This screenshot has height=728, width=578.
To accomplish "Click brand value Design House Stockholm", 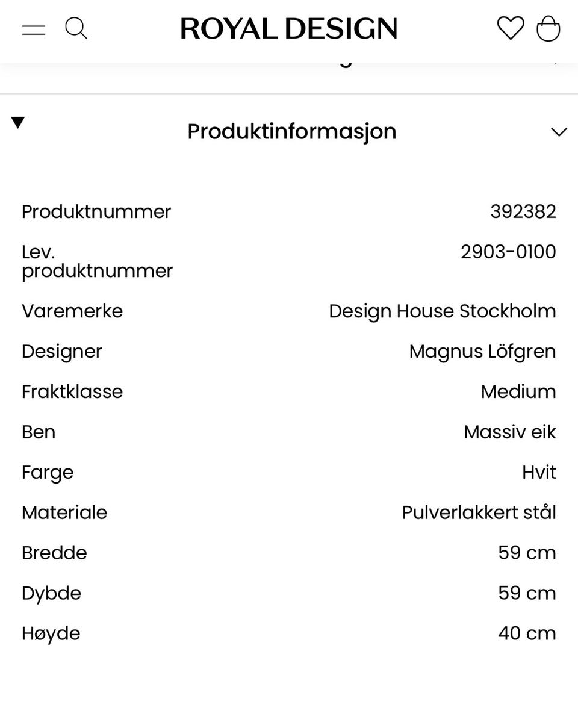I will point(442,311).
